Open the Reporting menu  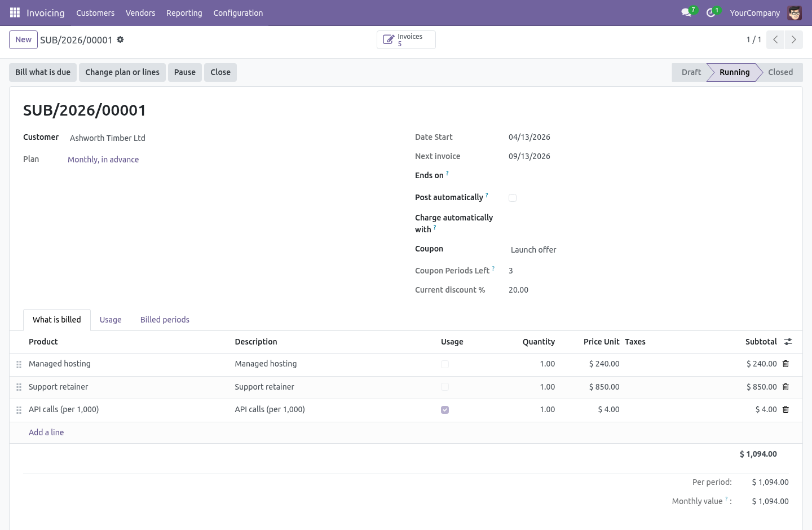coord(184,12)
